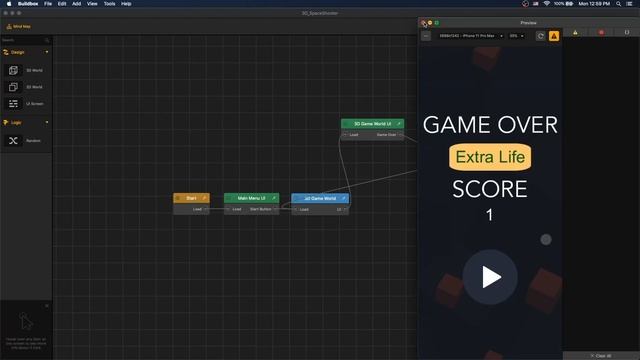Click the Preview window minimize button
The image size is (640, 360).
pos(430,23)
